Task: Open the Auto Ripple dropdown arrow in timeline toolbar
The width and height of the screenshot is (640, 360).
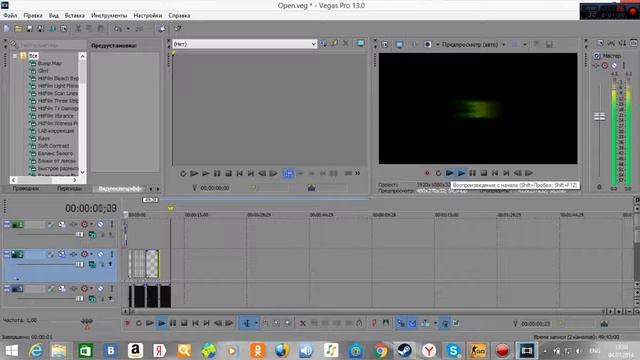Action: [x=435, y=323]
